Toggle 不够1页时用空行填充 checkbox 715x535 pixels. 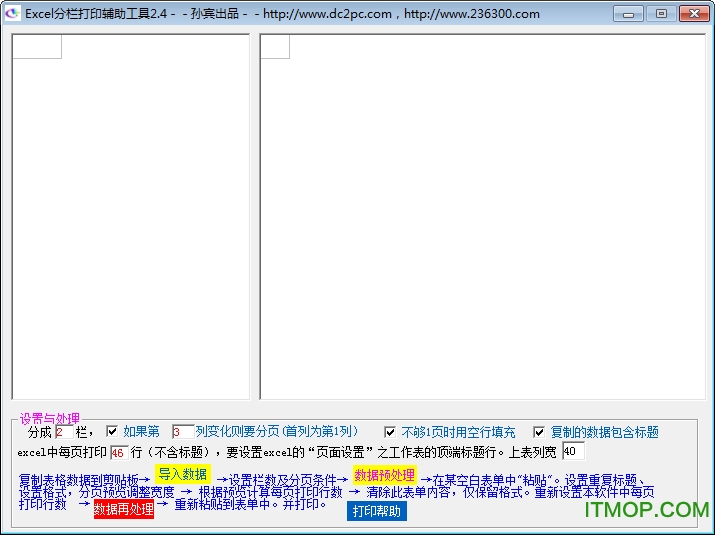390,432
